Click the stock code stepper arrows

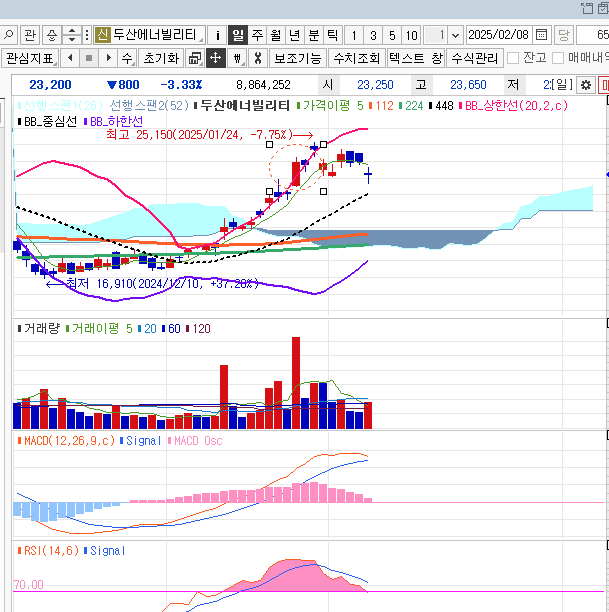(70, 35)
